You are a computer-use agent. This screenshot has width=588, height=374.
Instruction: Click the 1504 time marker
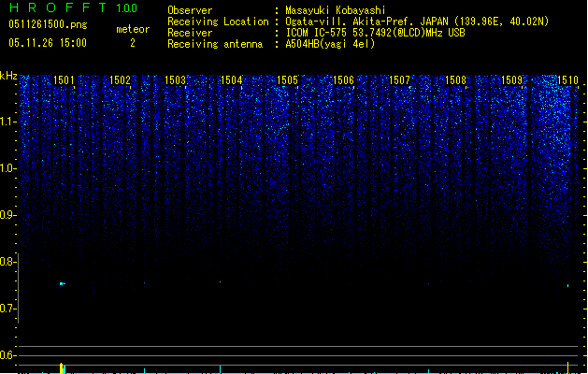point(232,80)
